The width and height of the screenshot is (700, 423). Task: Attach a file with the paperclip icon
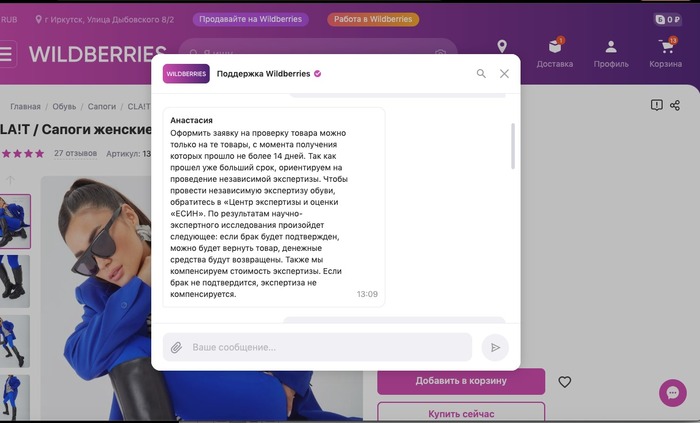pos(176,347)
